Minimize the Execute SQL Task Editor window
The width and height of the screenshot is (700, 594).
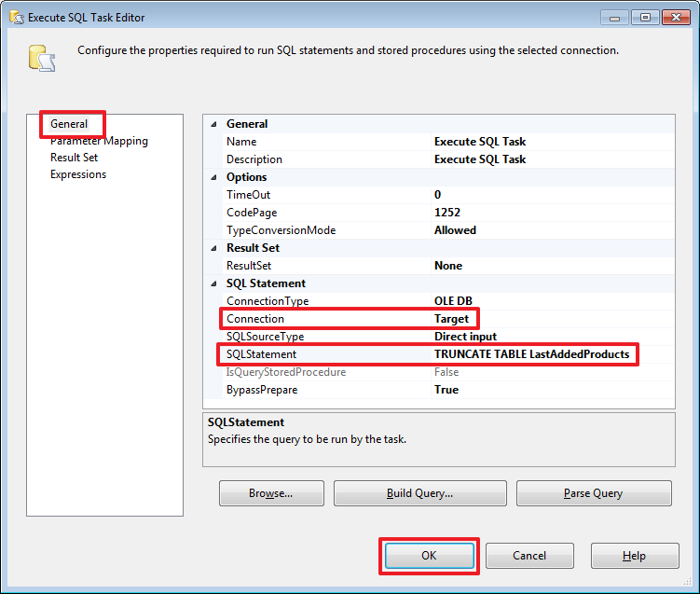[x=615, y=18]
